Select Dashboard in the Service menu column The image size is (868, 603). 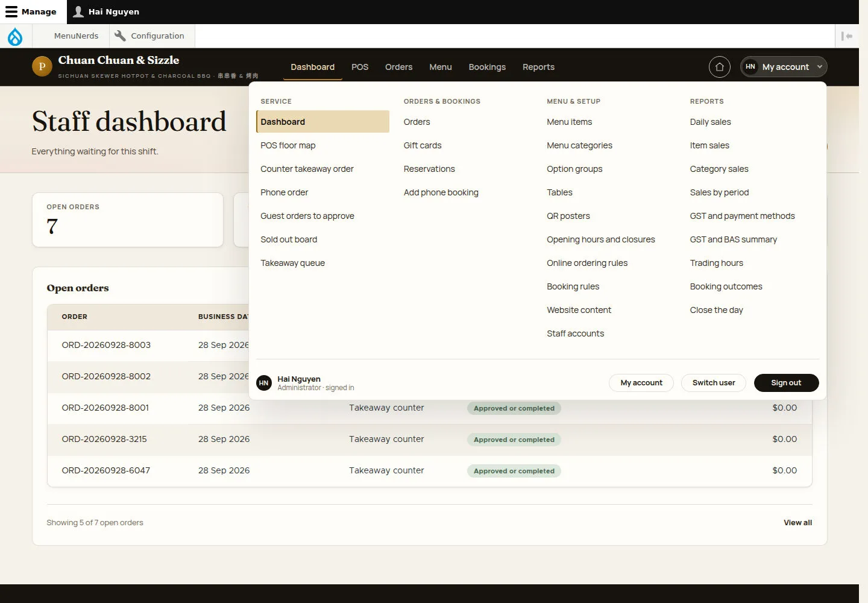click(x=322, y=122)
